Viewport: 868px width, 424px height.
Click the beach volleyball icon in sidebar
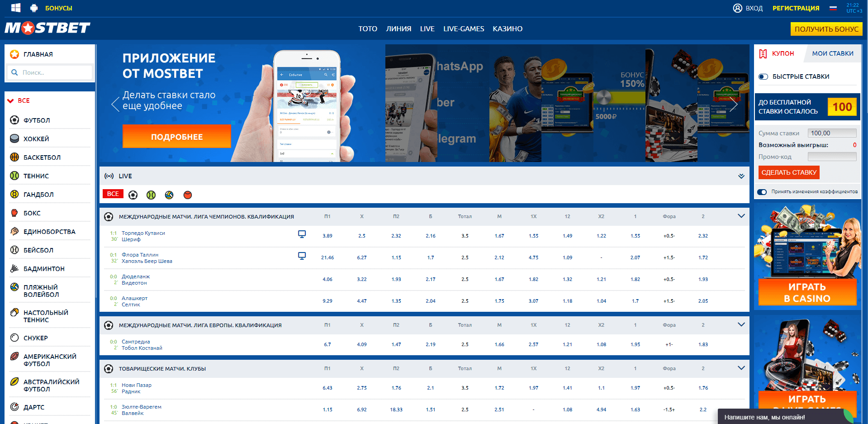[14, 287]
